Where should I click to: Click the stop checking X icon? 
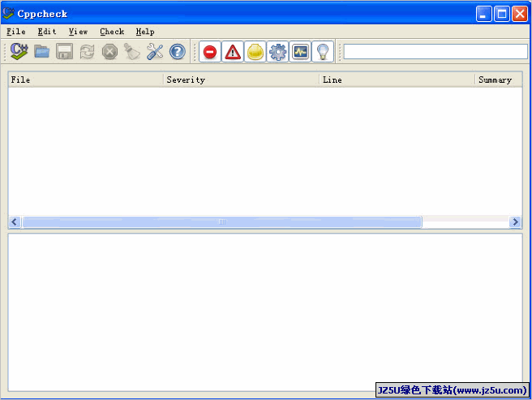coord(109,52)
